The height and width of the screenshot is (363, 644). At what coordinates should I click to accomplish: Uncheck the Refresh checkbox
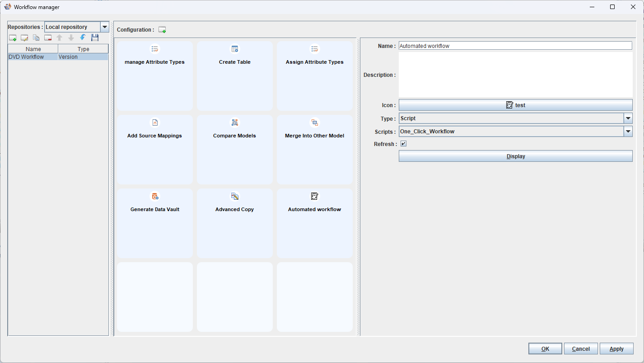tap(404, 144)
